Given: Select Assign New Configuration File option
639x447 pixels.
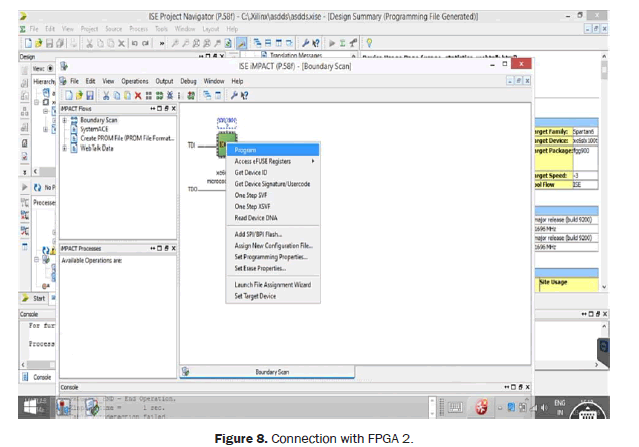Looking at the screenshot, I should 274,245.
